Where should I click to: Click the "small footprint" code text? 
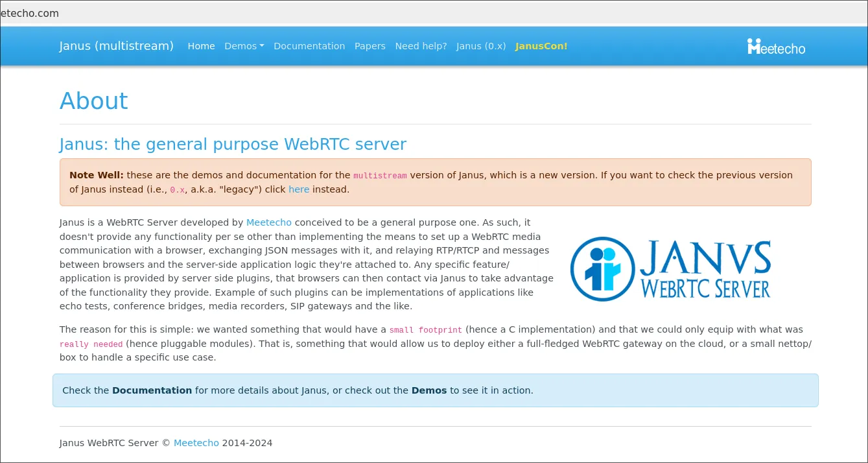tap(425, 330)
